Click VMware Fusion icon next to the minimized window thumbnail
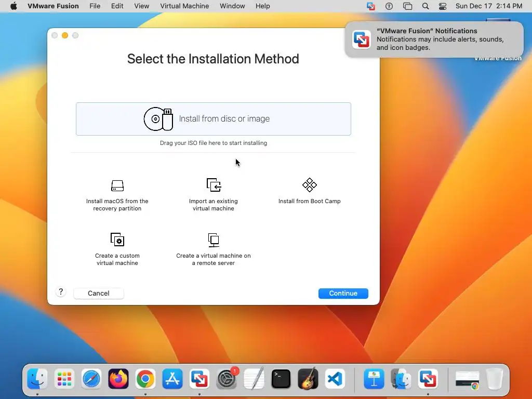This screenshot has width=532, height=399. click(x=428, y=379)
